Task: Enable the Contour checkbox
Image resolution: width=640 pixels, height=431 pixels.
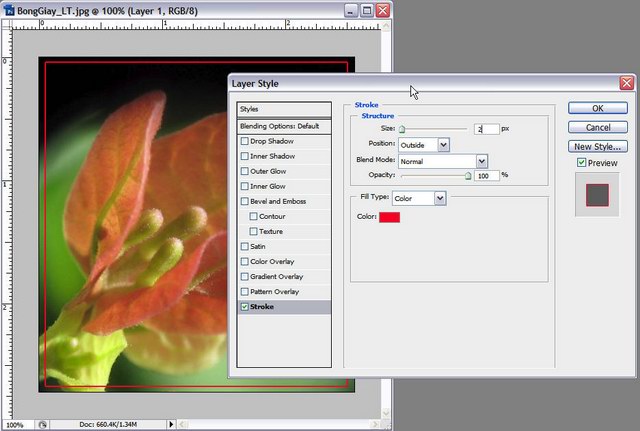Action: [253, 216]
